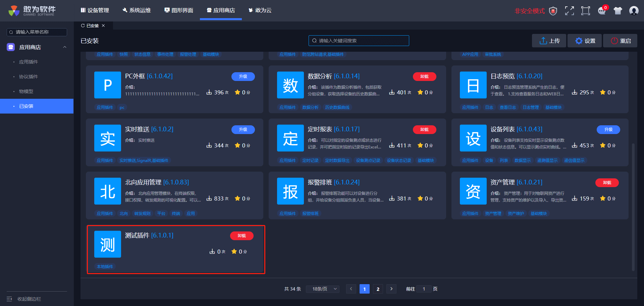
Task: Upgrade the PC外框 plugin
Action: pos(243,77)
